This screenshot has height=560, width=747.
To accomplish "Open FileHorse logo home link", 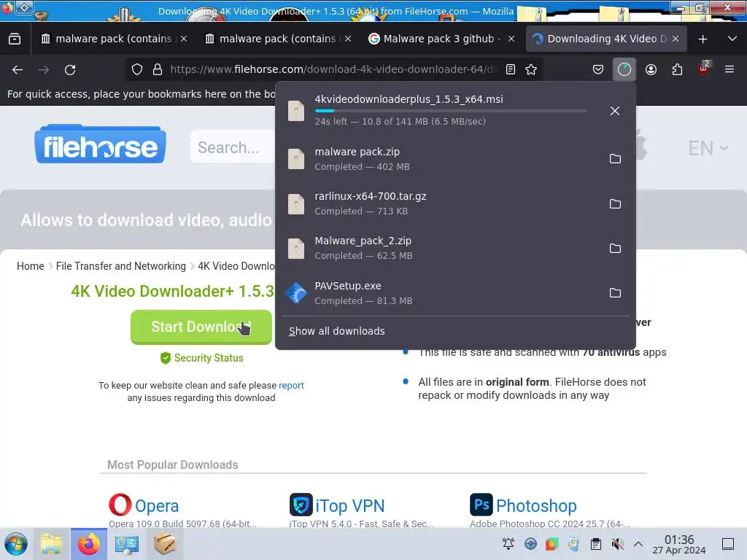I will 101,144.
